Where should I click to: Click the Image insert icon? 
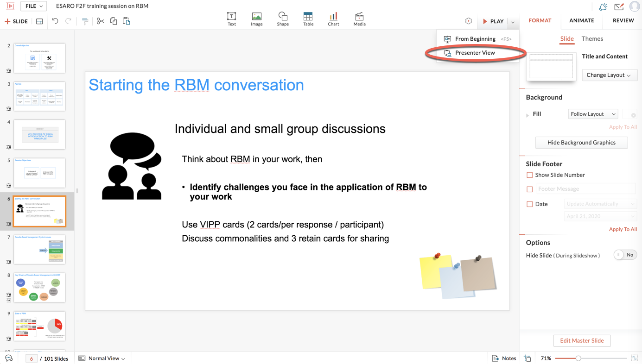click(x=256, y=19)
